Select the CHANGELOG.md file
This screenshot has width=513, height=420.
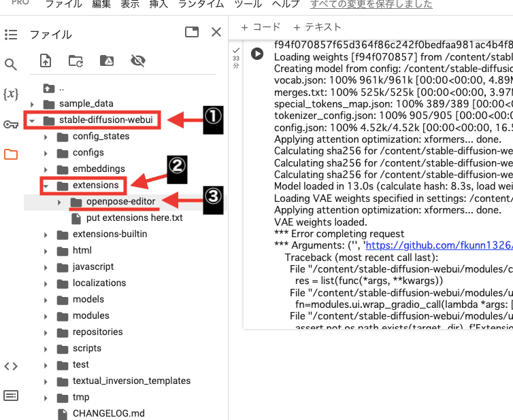[109, 413]
